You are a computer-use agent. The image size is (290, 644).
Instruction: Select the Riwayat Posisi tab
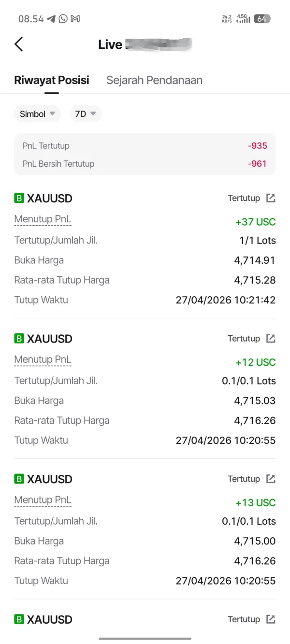tap(52, 80)
